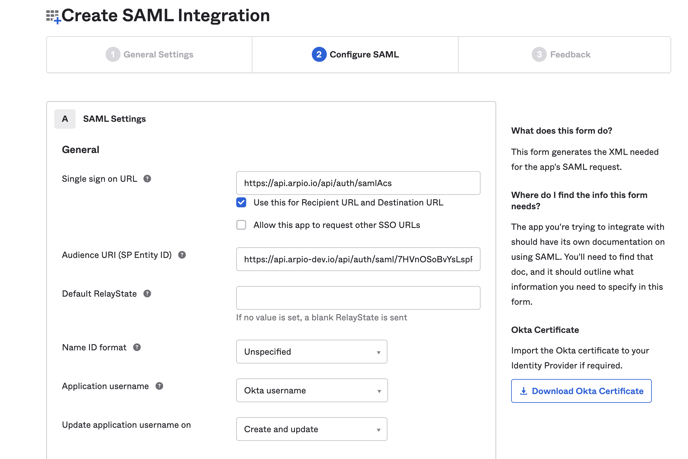Go to the Feedback step tab
Image resolution: width=688 pixels, height=459 pixels.
pos(564,54)
